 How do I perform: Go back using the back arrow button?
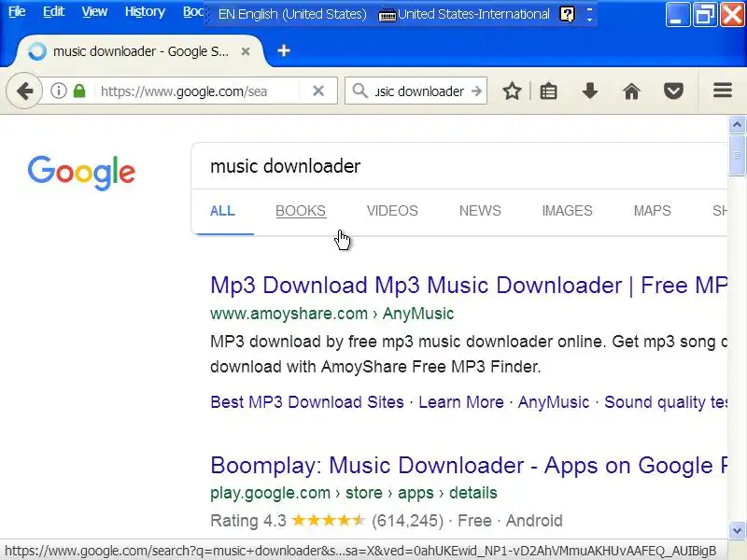tap(24, 91)
